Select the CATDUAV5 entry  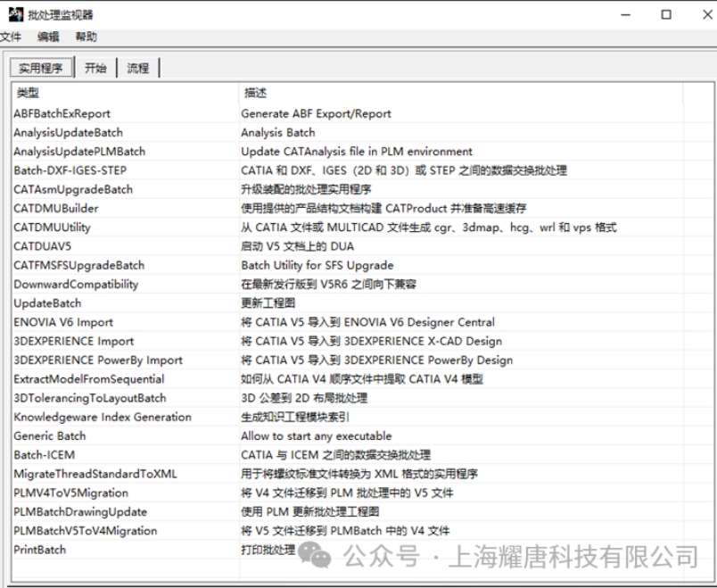[43, 246]
